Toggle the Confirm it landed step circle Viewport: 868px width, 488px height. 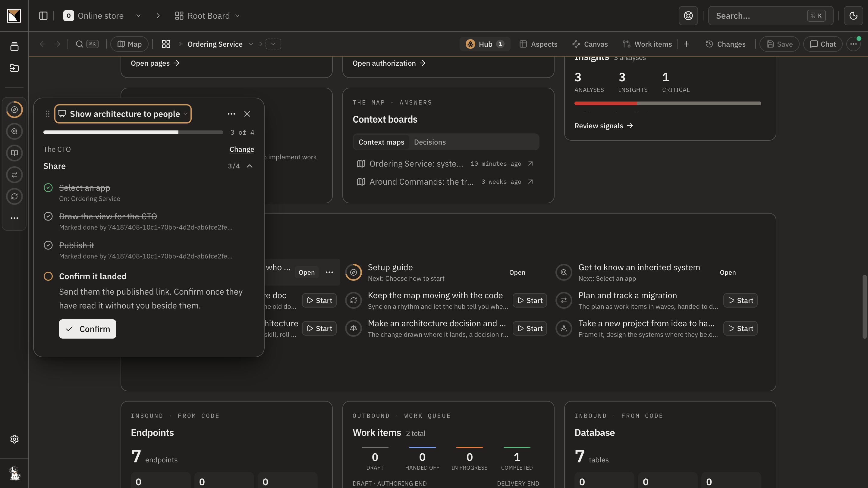(48, 276)
